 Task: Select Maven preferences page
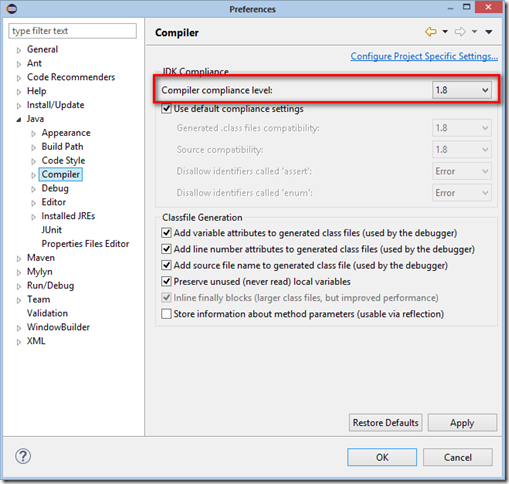point(41,258)
